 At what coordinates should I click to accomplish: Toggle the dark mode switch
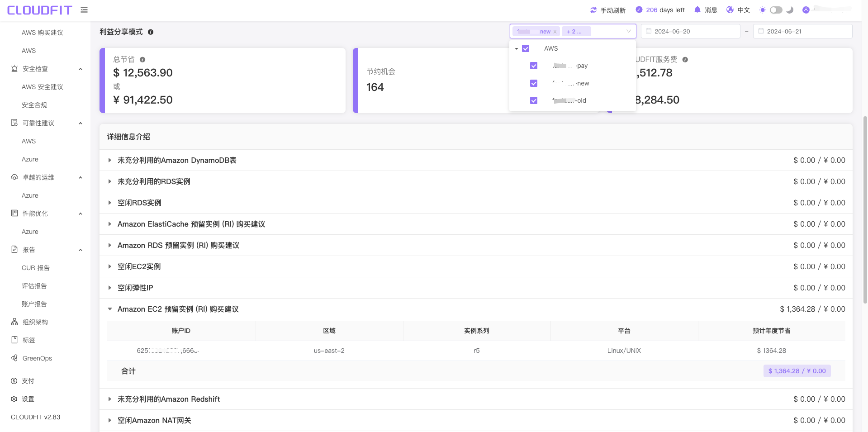776,10
